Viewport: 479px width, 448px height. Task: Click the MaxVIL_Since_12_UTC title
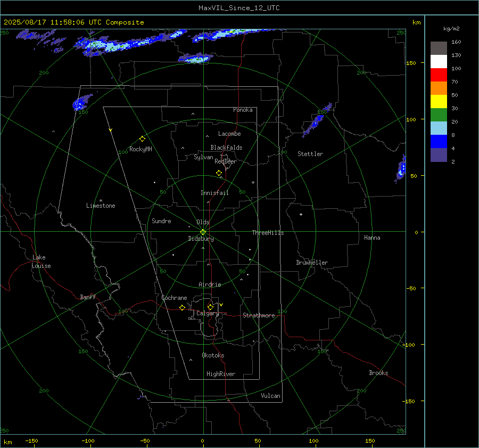coord(239,8)
